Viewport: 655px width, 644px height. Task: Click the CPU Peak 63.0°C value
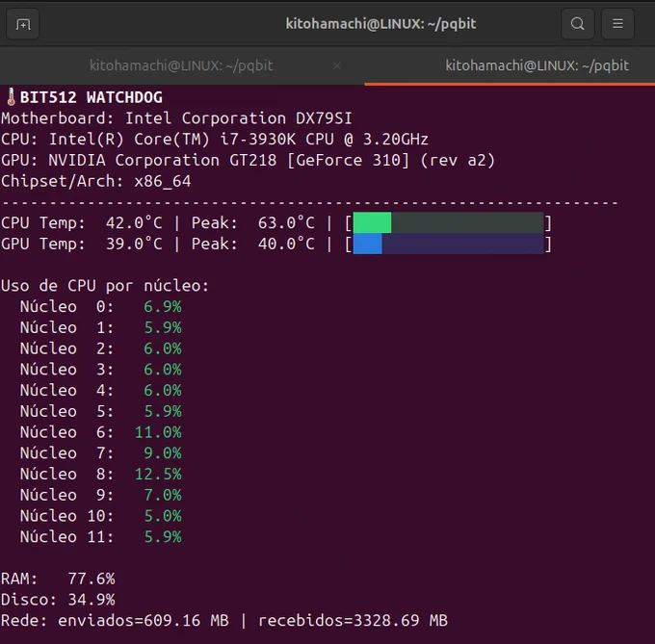286,223
